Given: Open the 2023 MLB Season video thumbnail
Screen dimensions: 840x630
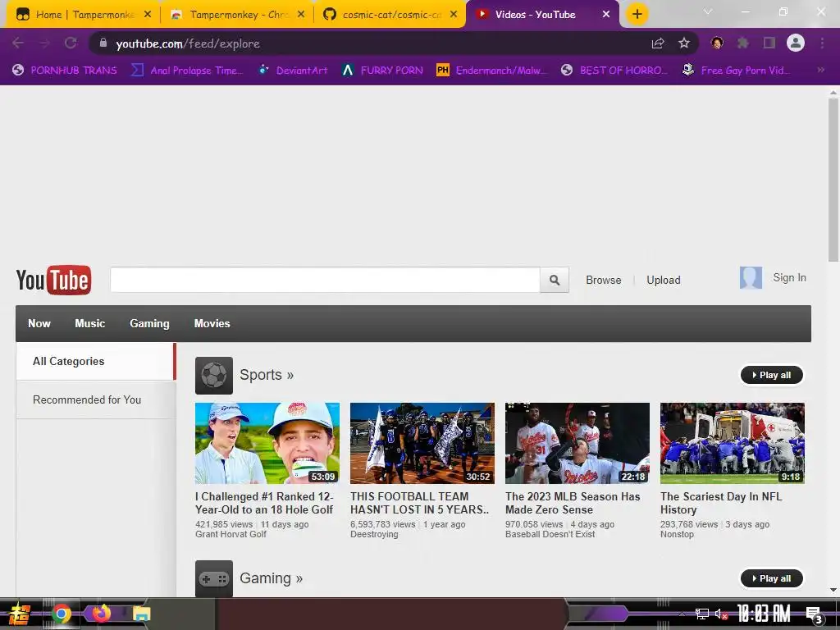Looking at the screenshot, I should 577,444.
